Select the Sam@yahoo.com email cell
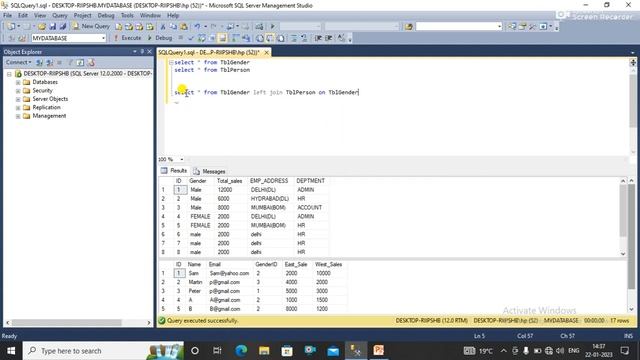The height and width of the screenshot is (360, 640). [230, 273]
